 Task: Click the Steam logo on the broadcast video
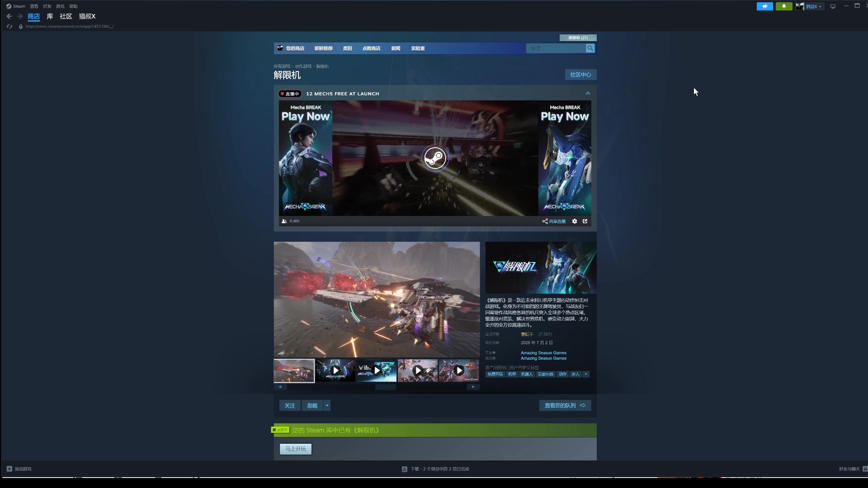pos(434,158)
